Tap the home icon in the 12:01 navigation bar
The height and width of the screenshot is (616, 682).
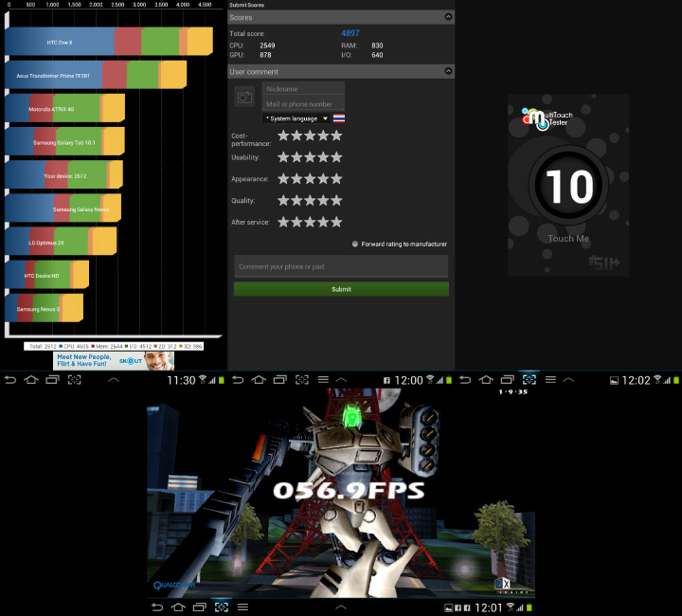pos(178,607)
